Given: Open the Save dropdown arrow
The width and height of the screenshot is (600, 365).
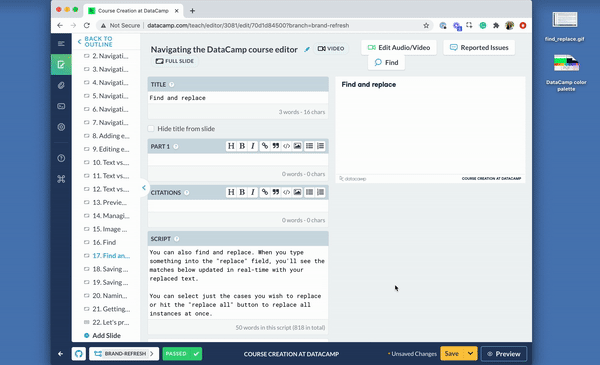Looking at the screenshot, I should coord(470,354).
